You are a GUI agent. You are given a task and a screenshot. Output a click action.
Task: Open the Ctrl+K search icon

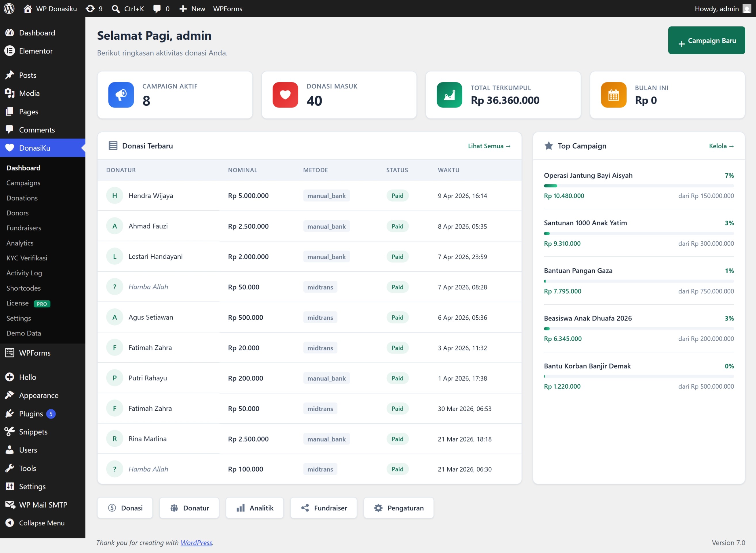point(116,9)
